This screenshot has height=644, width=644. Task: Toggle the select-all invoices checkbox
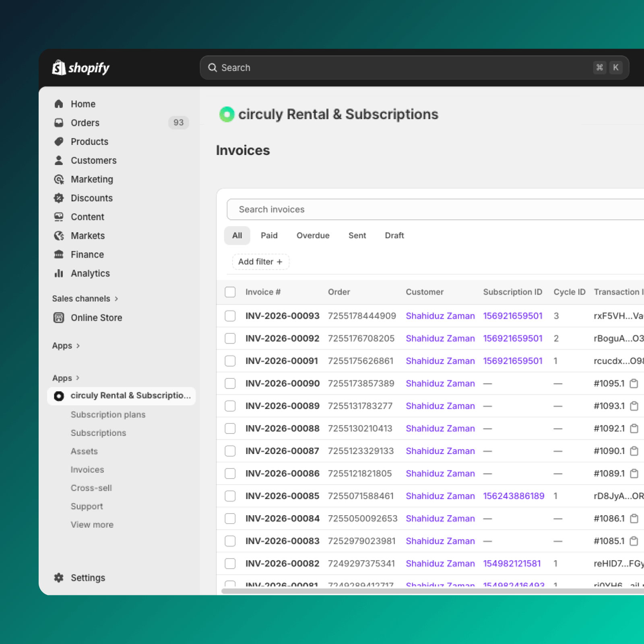tap(230, 292)
